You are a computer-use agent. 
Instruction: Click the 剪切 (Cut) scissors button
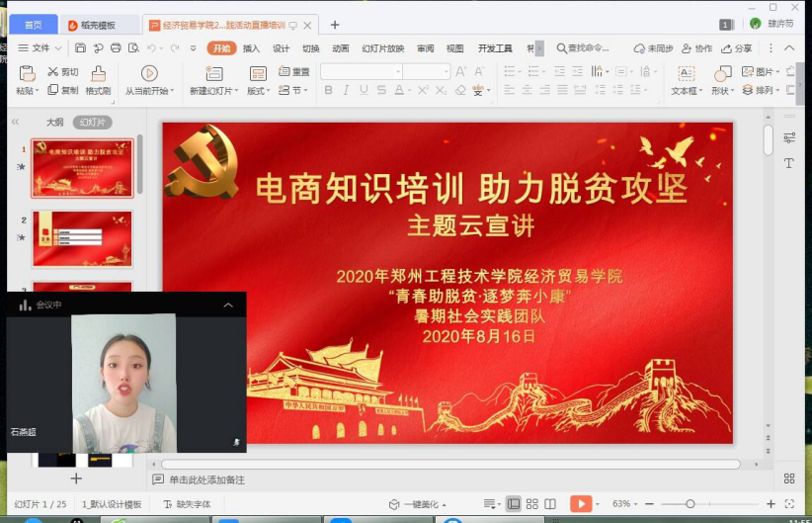tap(62, 71)
